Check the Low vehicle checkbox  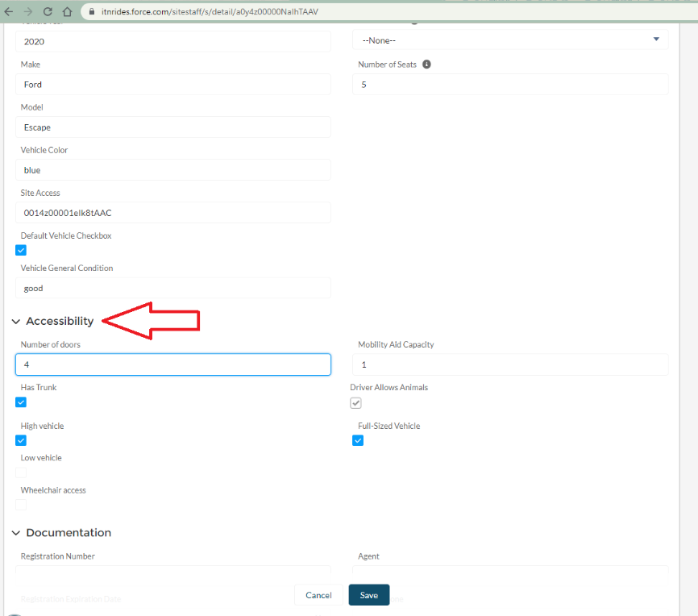pyautogui.click(x=21, y=472)
